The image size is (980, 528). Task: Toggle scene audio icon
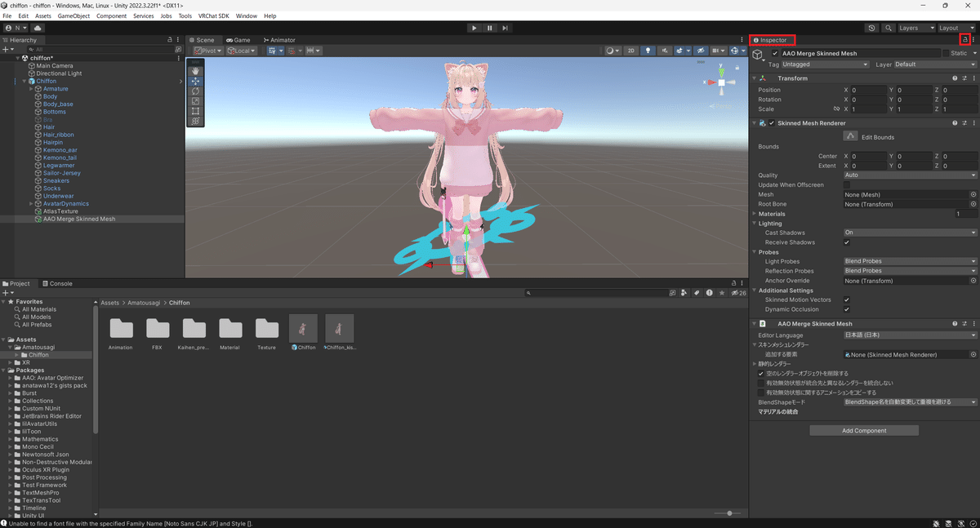click(x=664, y=51)
